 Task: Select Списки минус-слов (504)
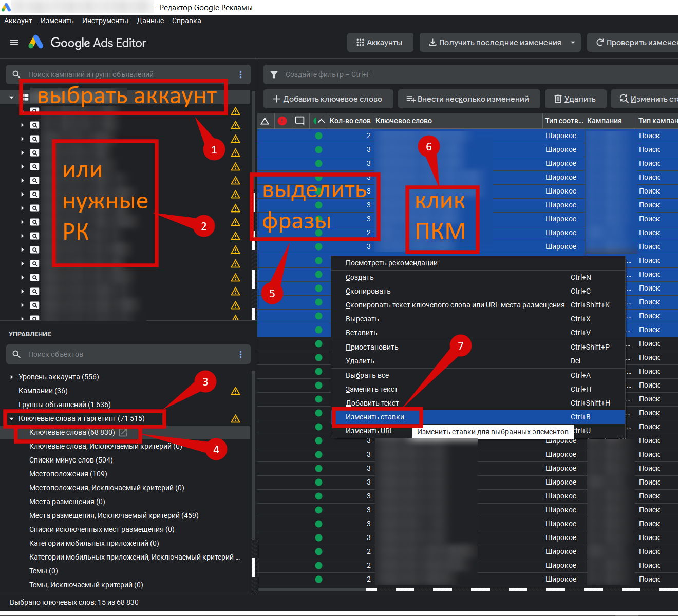[x=71, y=460]
